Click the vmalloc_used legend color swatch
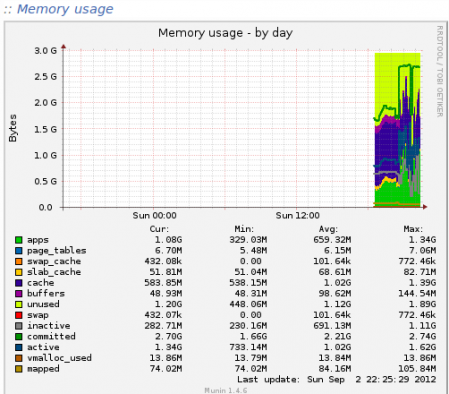 [19, 358]
